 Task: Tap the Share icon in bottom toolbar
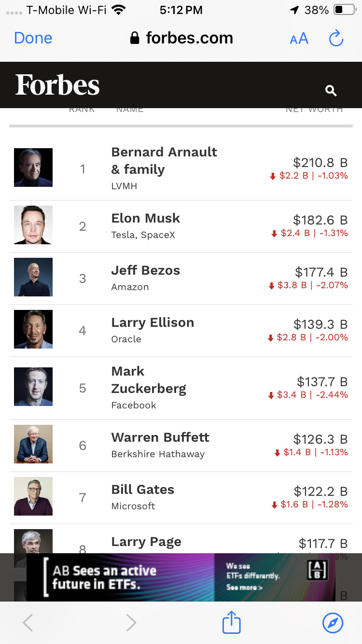coord(231,622)
